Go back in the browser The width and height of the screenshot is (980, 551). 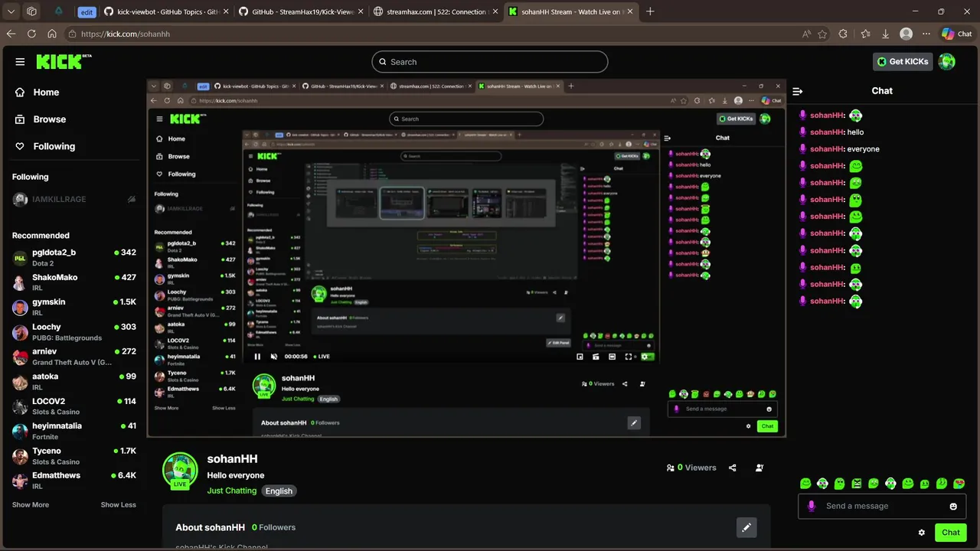click(11, 34)
